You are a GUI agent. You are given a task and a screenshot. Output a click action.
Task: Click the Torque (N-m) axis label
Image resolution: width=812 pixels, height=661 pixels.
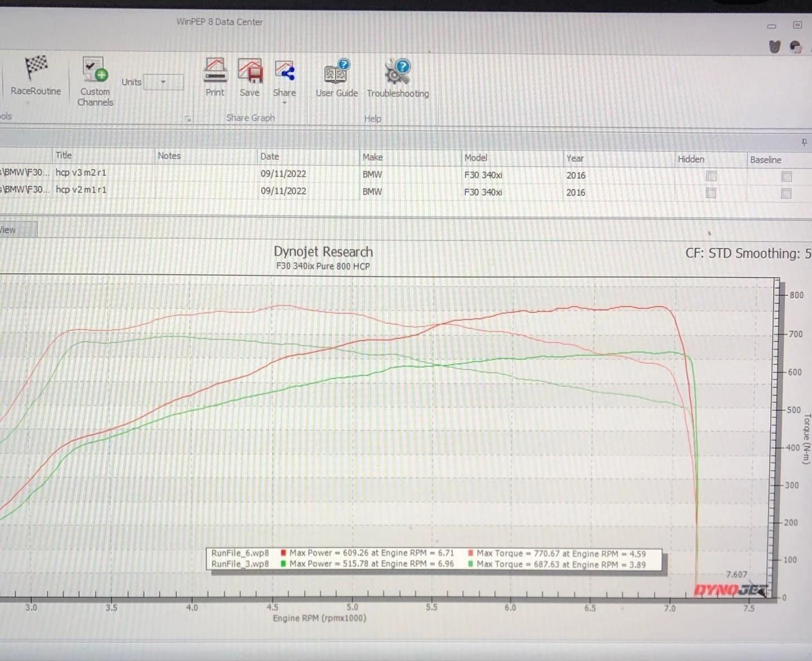806,439
